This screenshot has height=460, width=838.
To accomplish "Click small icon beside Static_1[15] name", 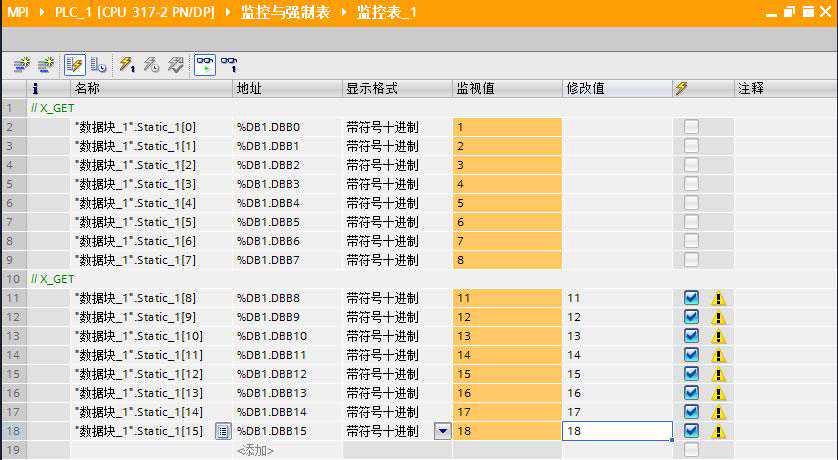I will pyautogui.click(x=223, y=431).
